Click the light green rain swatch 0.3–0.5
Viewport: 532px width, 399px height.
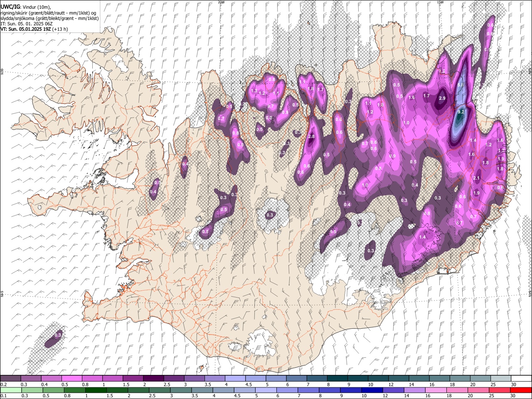point(32,390)
